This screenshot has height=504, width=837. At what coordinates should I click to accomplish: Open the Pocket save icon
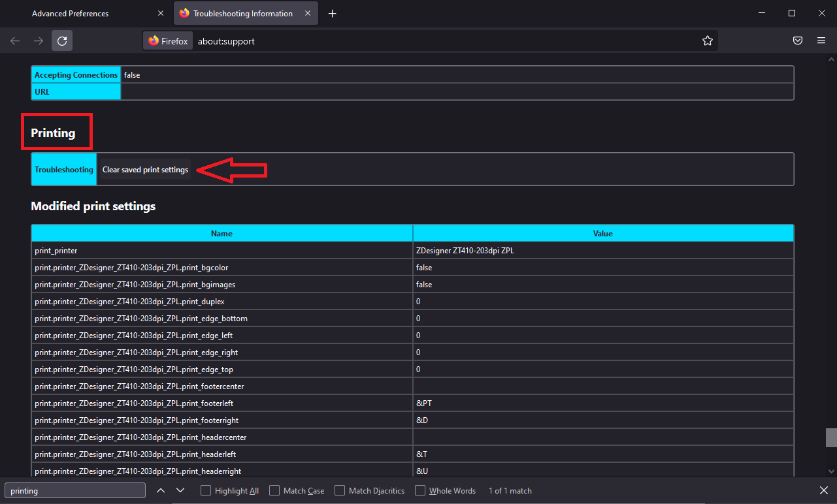[x=798, y=41]
